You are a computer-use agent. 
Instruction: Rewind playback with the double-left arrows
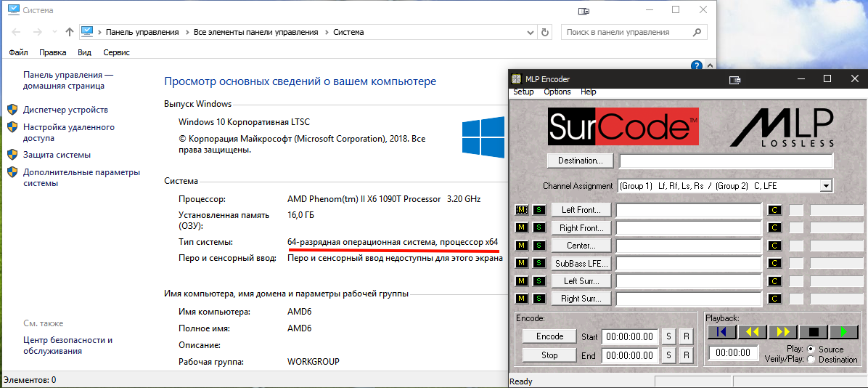click(x=753, y=332)
